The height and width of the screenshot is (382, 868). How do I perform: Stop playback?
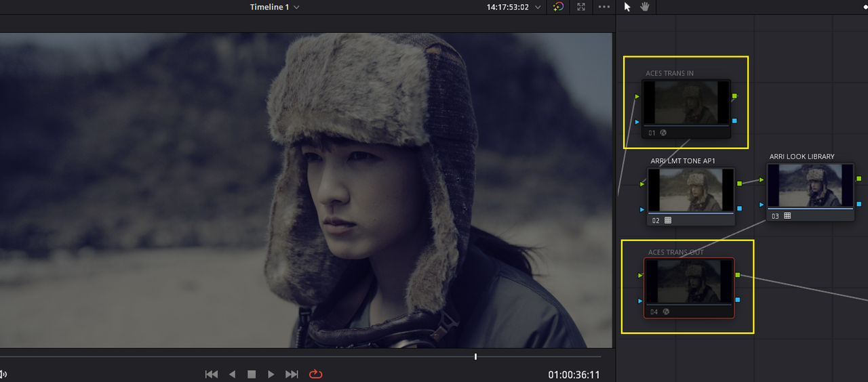tap(252, 374)
